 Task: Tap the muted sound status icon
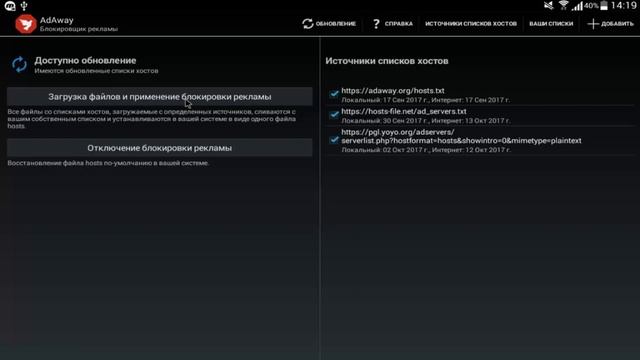[549, 5]
